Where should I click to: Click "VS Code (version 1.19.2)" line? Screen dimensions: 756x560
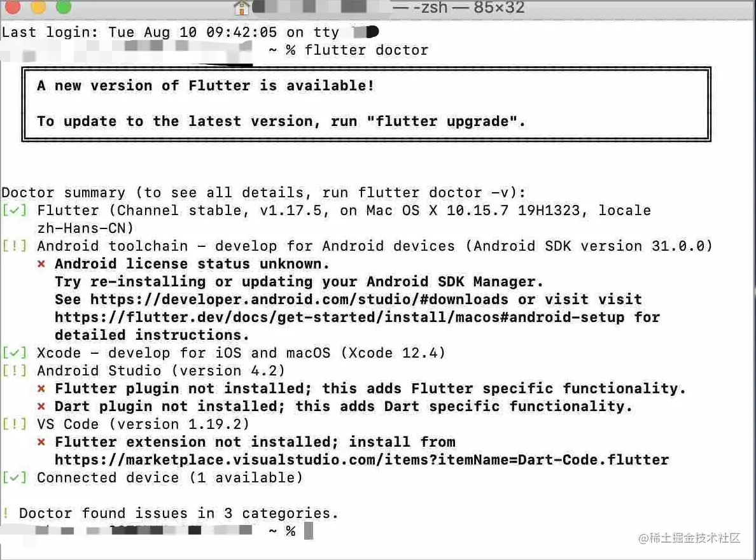(143, 424)
